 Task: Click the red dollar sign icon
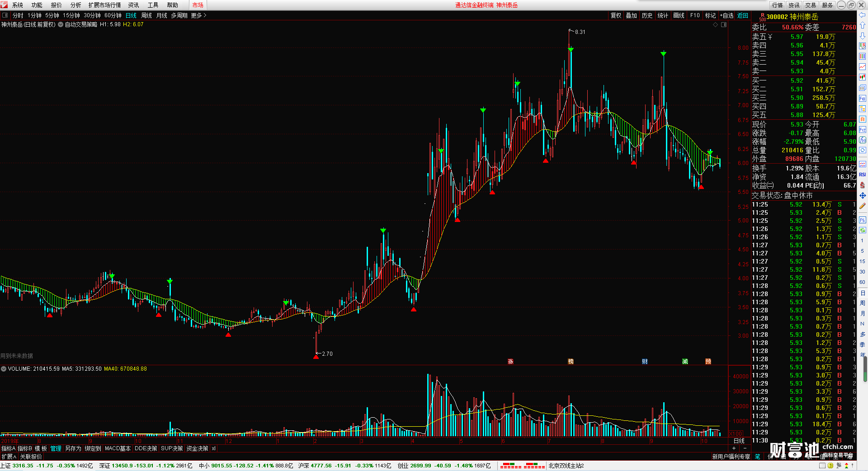[x=863, y=185]
